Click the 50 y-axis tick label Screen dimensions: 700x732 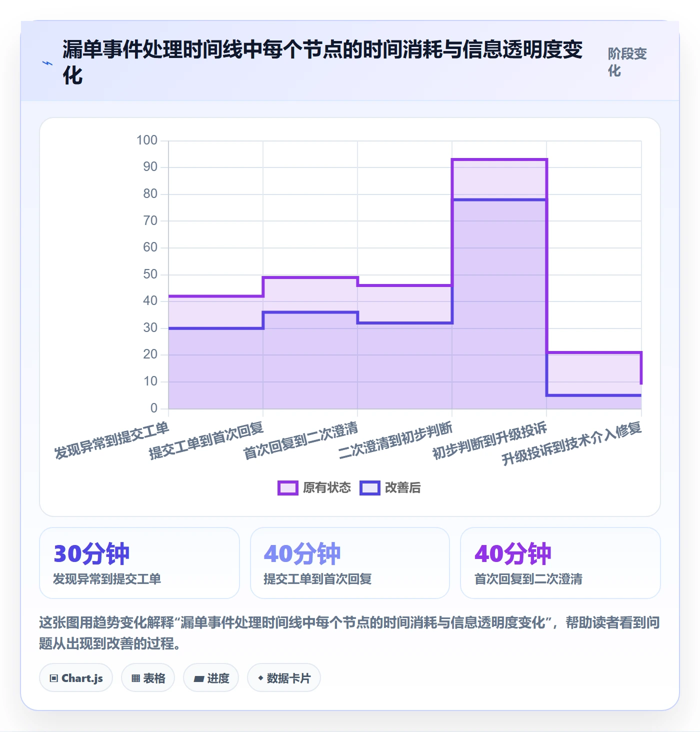tap(150, 274)
